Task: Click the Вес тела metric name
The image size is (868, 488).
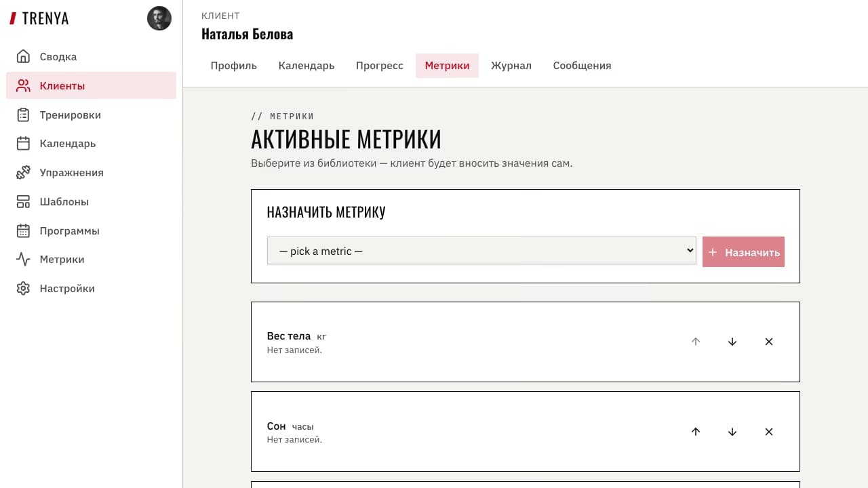Action: coord(289,336)
